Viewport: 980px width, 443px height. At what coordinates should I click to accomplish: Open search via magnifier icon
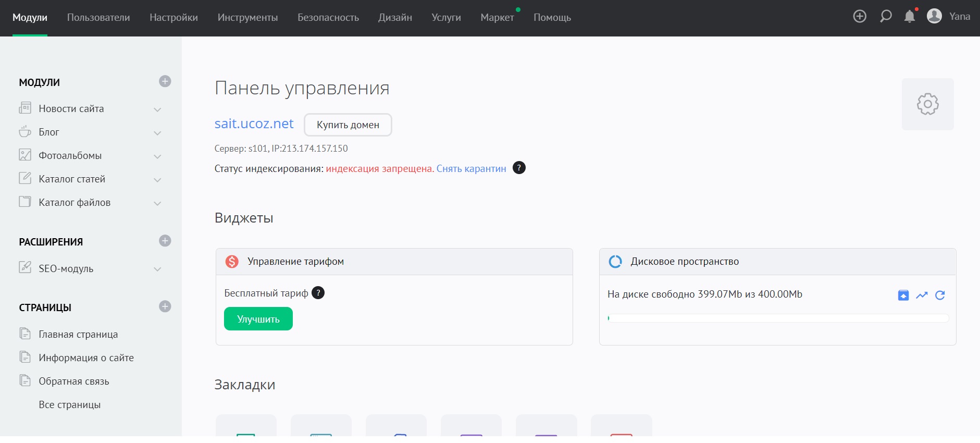885,17
